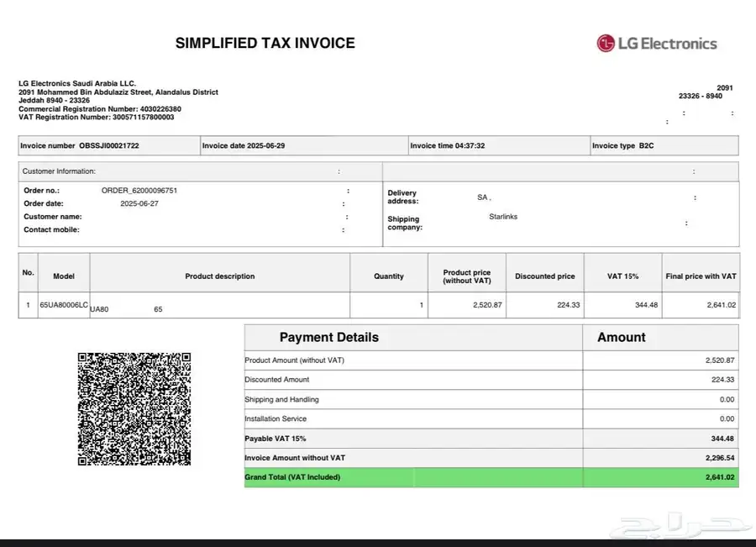The image size is (756, 547).
Task: Click the VAT 15% column header
Action: [623, 276]
